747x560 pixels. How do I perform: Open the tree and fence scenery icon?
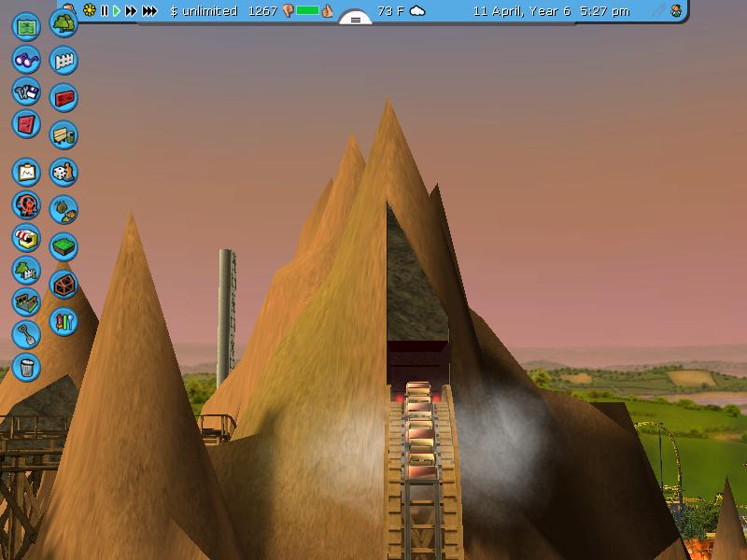[x=26, y=270]
